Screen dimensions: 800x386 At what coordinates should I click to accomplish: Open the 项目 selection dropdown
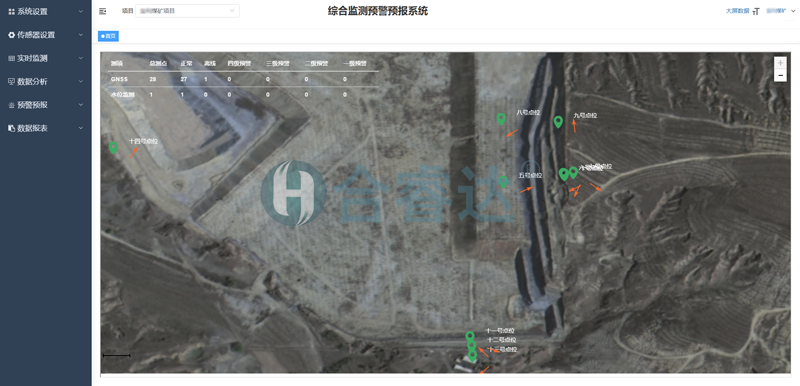tap(187, 11)
